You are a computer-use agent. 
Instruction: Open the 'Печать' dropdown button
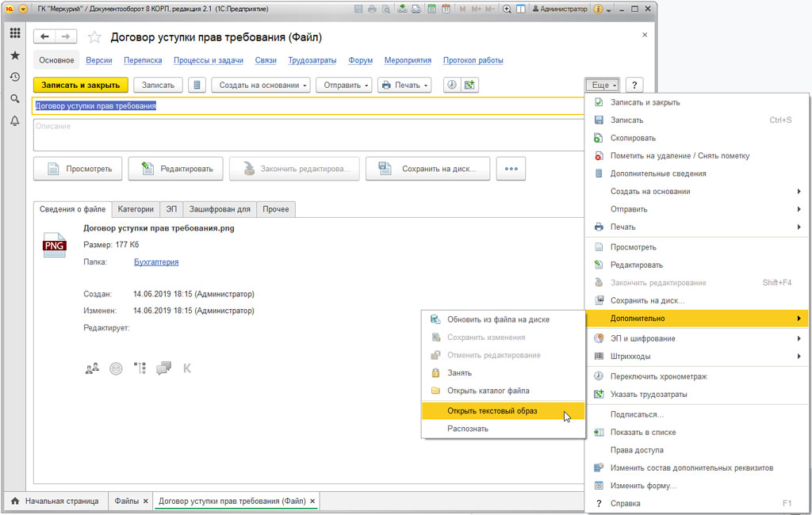[x=404, y=85]
